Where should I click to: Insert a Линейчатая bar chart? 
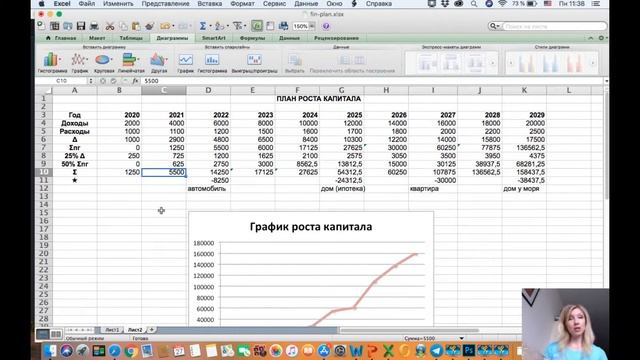pyautogui.click(x=131, y=62)
